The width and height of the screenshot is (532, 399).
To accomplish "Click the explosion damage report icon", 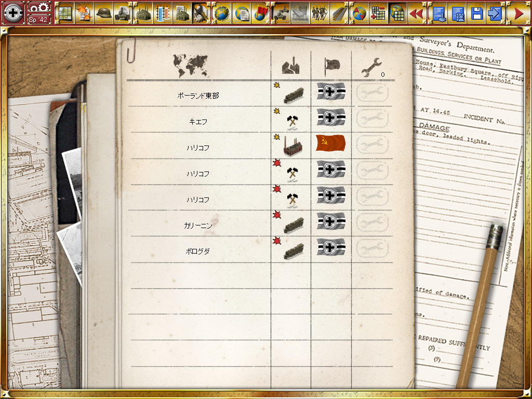I will [84, 13].
